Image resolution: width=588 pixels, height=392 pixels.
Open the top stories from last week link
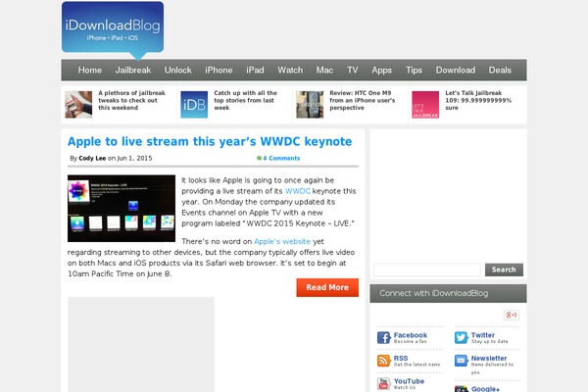coord(245,100)
